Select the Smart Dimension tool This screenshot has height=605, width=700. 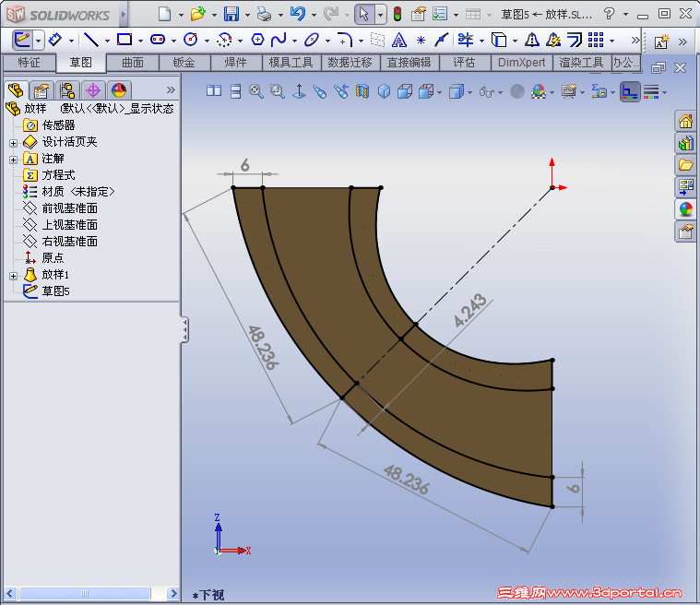point(55,41)
